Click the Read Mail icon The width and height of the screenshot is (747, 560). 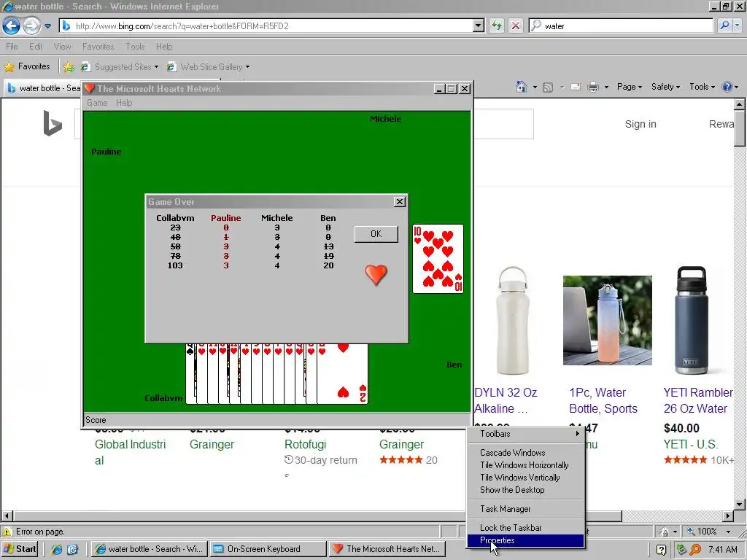pyautogui.click(x=576, y=87)
